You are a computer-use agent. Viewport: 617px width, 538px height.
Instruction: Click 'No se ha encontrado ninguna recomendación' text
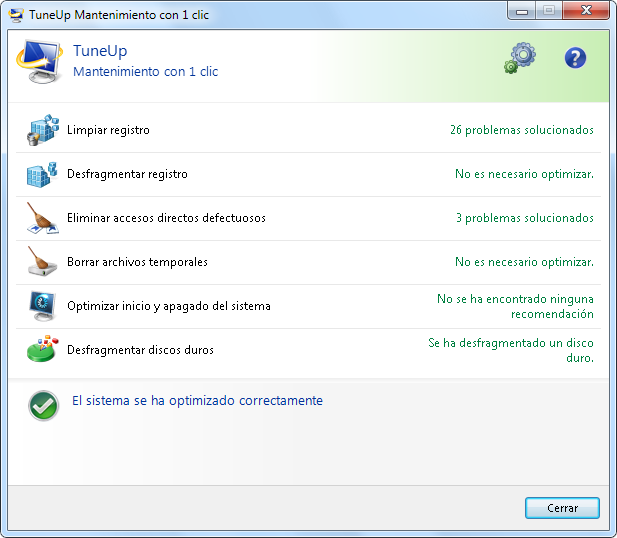(x=515, y=306)
